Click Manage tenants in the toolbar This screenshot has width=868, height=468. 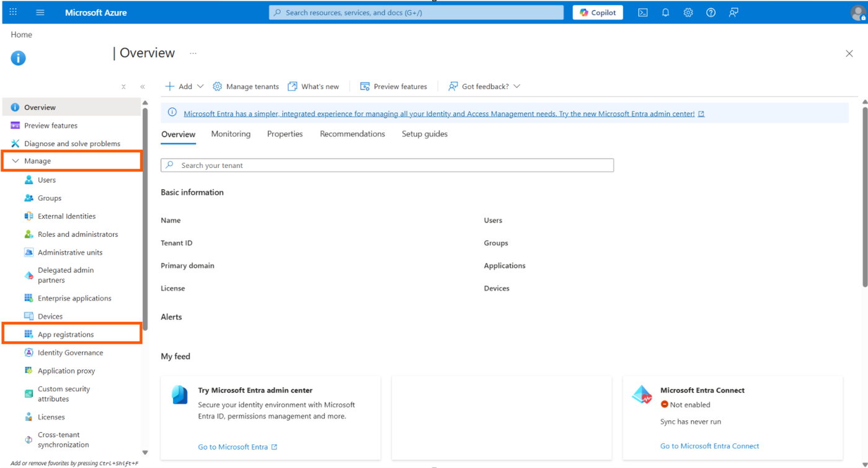point(246,86)
